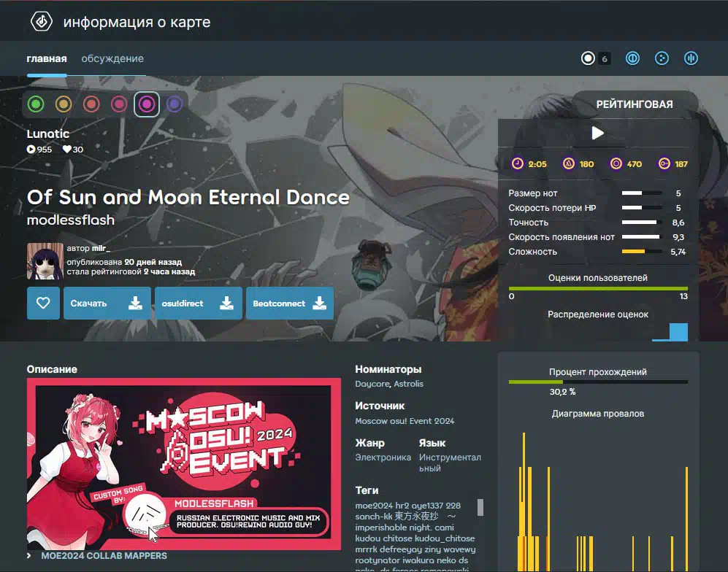Image resolution: width=728 pixels, height=572 pixels.
Task: Click the BPM metronome icon beside 180
Action: 568,163
